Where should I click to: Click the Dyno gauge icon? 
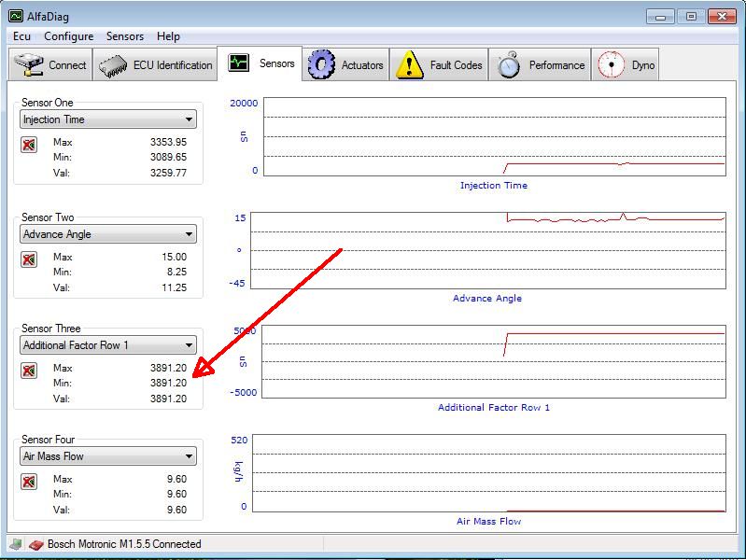click(x=611, y=64)
